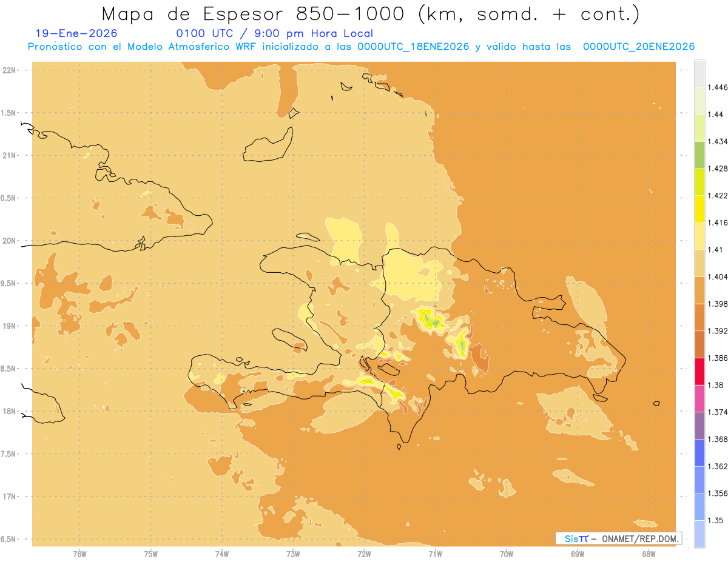
Task: Click the 0.5N latitude label
Action: pyautogui.click(x=9, y=198)
